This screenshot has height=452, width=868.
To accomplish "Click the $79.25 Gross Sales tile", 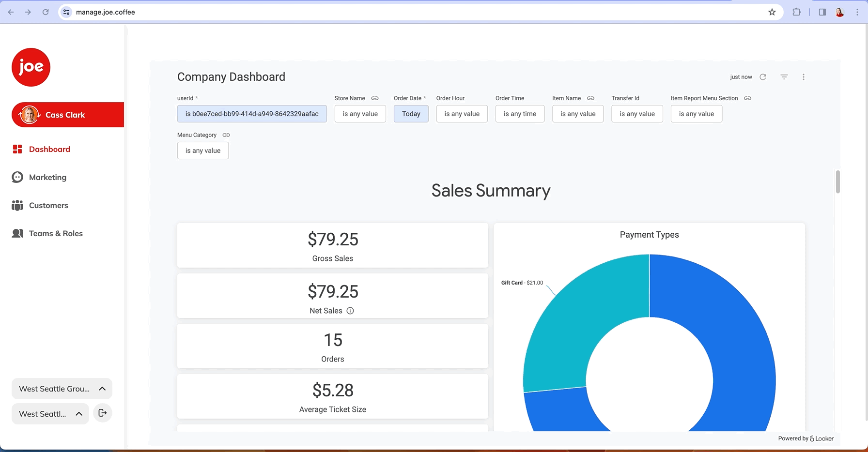I will (x=333, y=245).
